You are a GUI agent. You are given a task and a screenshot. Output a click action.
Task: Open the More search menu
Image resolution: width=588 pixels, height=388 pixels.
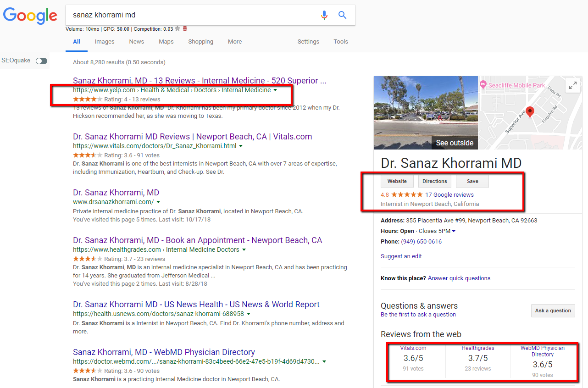point(235,42)
